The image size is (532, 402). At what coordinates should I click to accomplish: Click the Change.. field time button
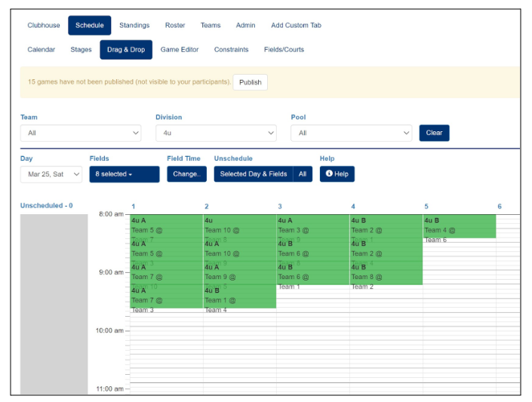coord(186,174)
